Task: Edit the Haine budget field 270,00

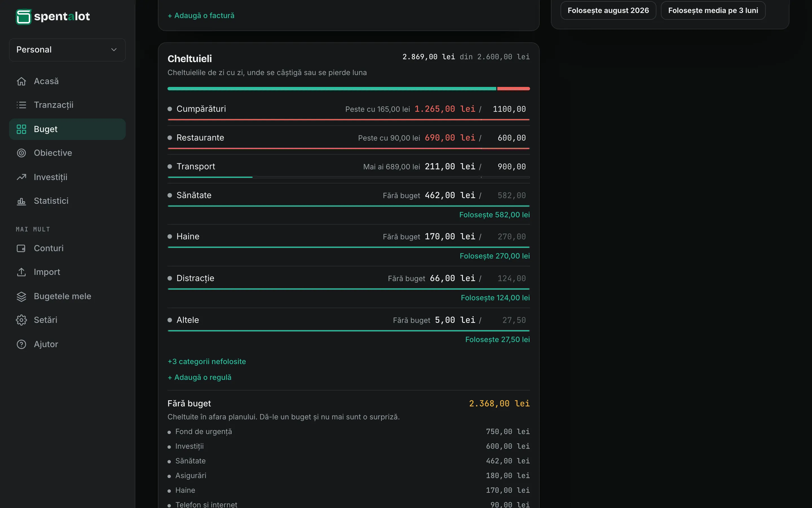Action: (507, 237)
